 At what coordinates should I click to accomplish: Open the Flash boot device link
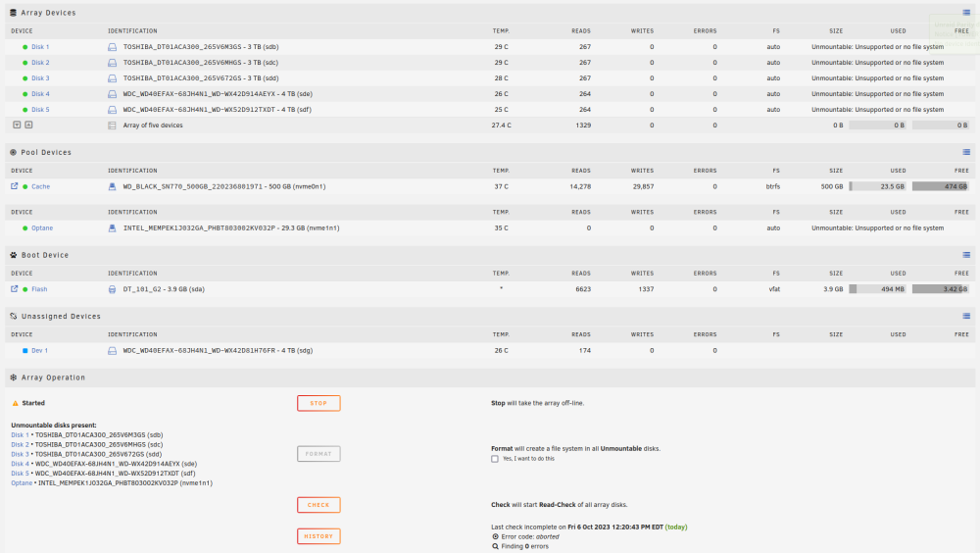[x=39, y=289]
